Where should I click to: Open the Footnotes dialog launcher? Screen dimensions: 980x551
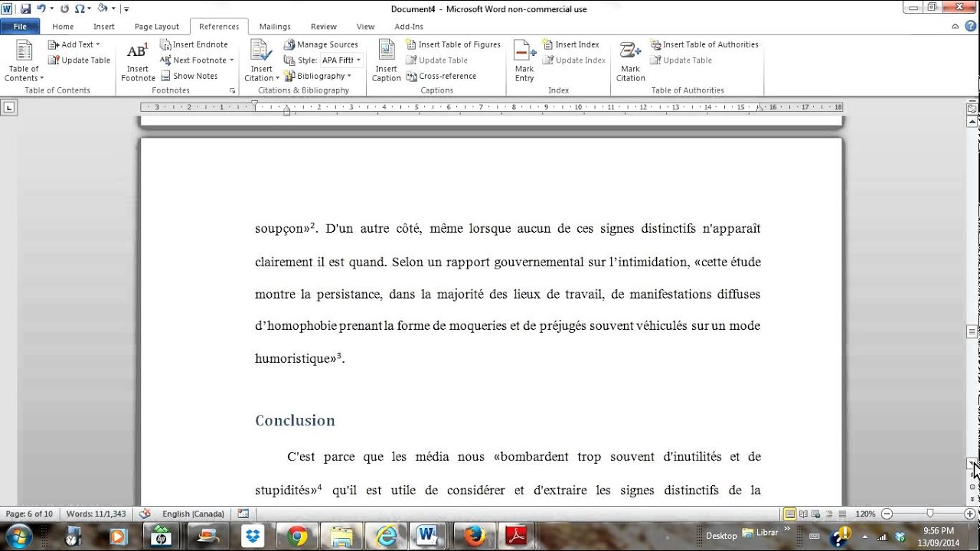click(232, 90)
